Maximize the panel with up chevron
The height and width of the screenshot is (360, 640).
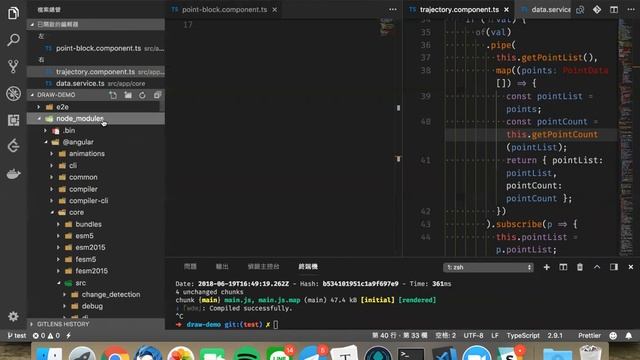click(x=597, y=267)
